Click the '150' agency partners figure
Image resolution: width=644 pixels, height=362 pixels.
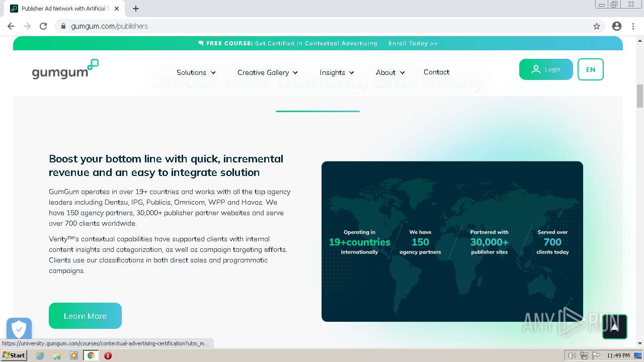coord(420,242)
